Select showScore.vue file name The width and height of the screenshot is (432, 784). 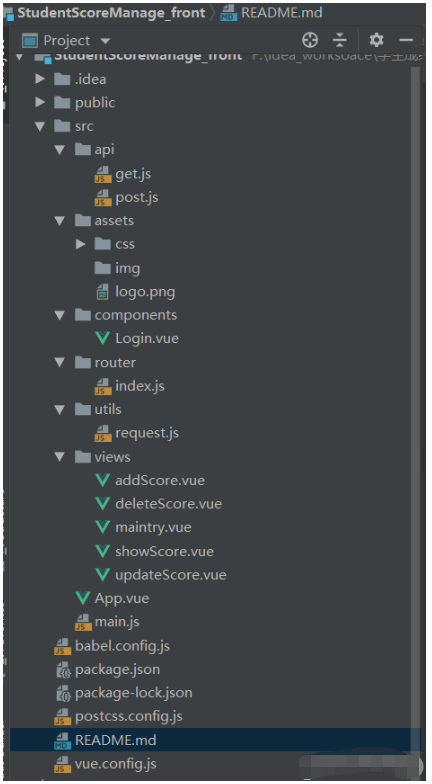[164, 552]
